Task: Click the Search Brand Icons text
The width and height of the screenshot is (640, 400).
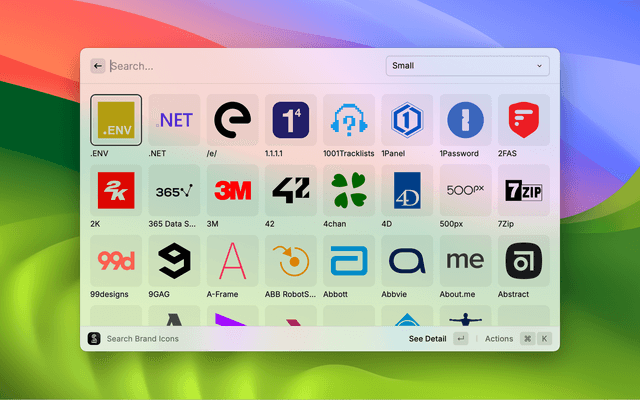Action: click(142, 339)
